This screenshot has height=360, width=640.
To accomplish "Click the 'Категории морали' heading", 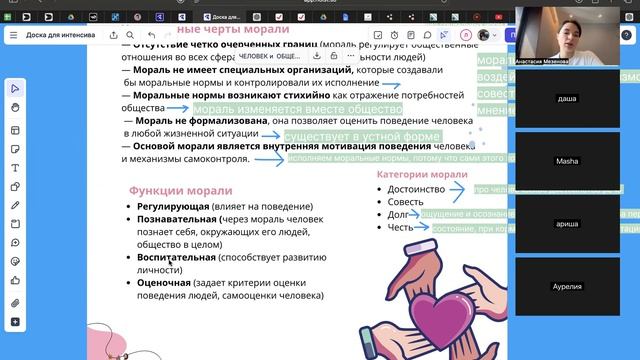I will 422,174.
